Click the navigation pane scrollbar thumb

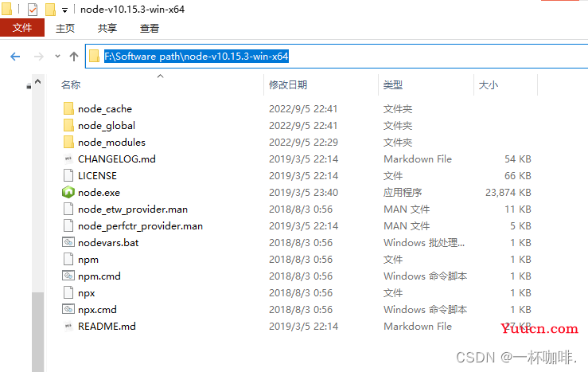pyautogui.click(x=37, y=332)
